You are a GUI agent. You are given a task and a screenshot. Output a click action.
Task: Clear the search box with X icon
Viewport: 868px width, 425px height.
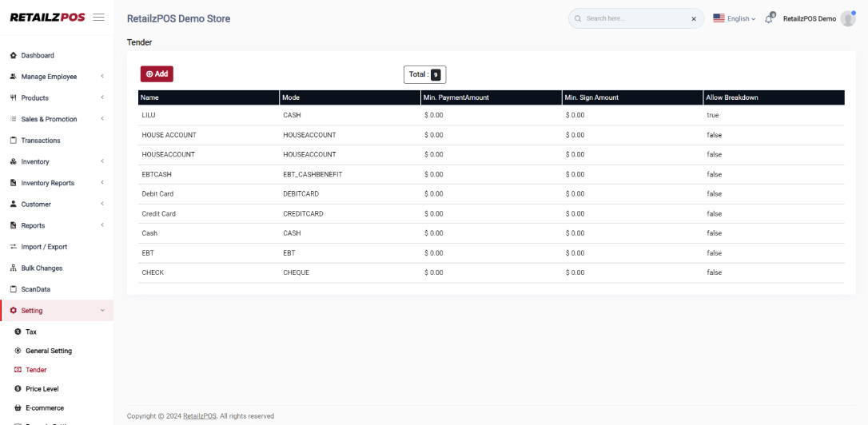pos(694,18)
